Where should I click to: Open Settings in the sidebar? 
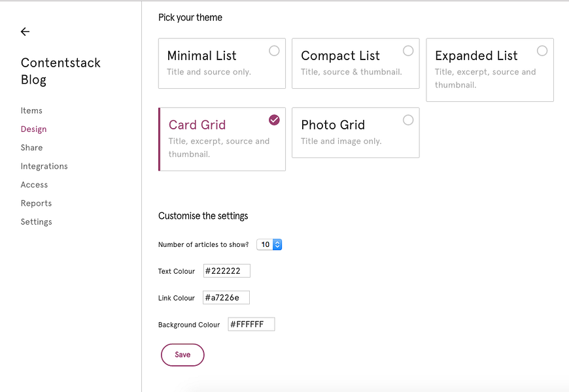tap(36, 221)
